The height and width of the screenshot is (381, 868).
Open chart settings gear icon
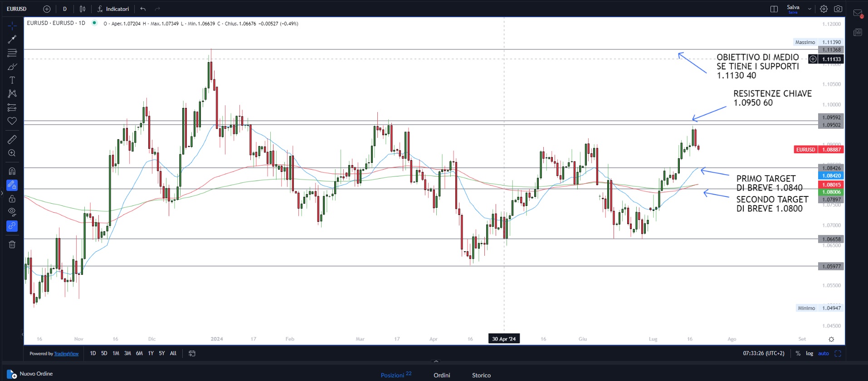point(824,9)
